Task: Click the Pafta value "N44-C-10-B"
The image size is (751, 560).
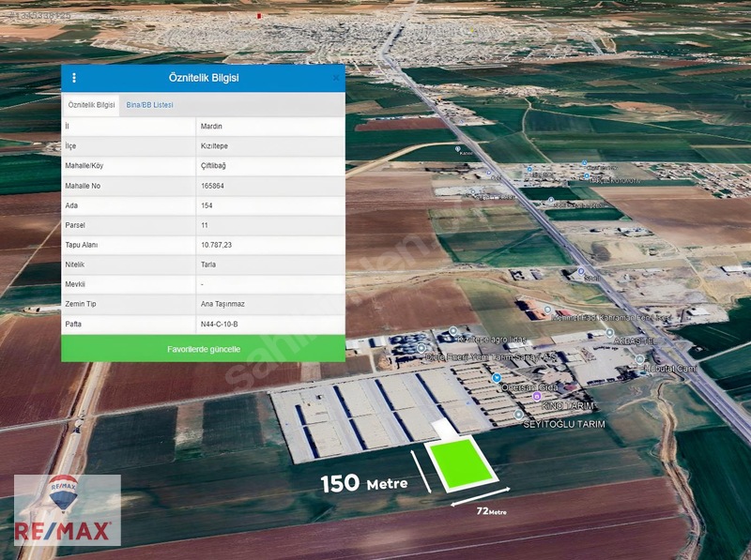Action: pyautogui.click(x=220, y=324)
